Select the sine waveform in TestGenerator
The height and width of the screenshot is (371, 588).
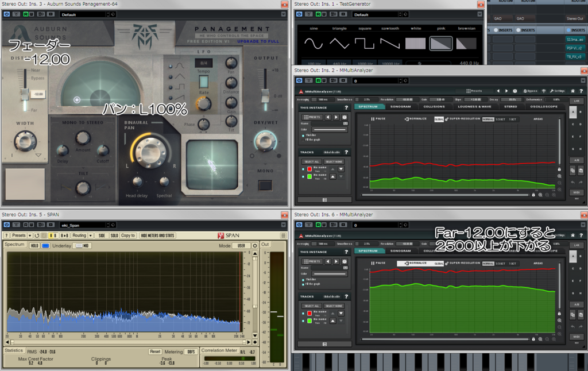314,44
